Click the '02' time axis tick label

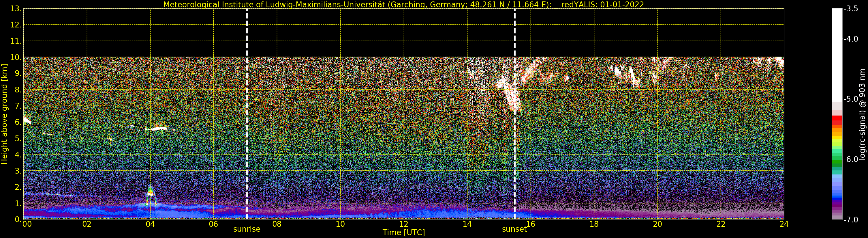pyautogui.click(x=87, y=224)
